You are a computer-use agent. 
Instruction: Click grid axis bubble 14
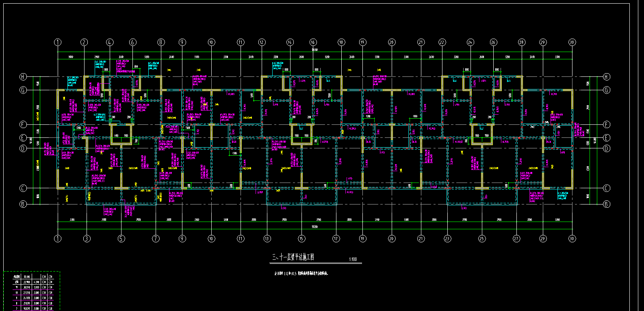290,42
